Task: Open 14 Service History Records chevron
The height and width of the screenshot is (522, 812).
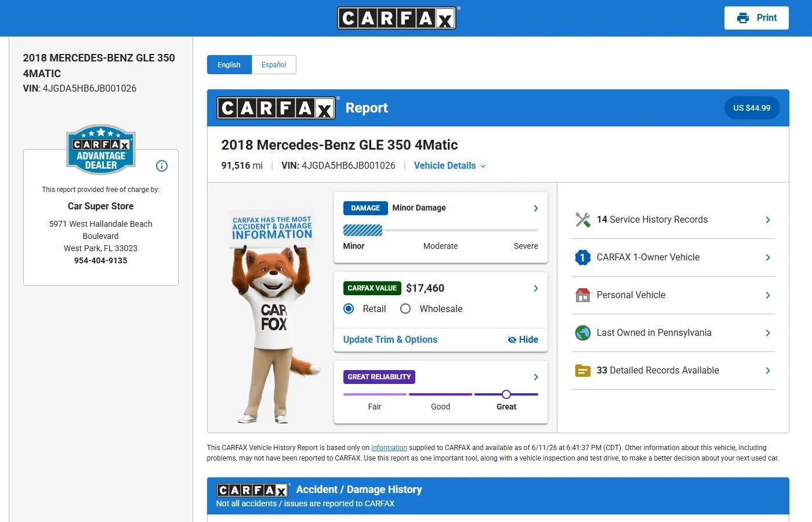Action: coord(768,220)
